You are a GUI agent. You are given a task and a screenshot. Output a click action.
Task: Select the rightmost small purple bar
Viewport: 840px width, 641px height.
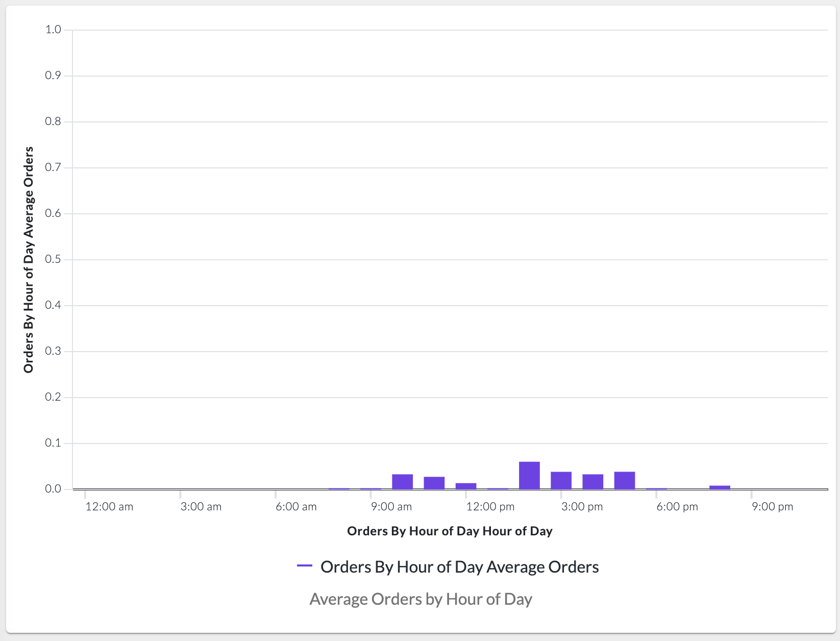pos(720,487)
